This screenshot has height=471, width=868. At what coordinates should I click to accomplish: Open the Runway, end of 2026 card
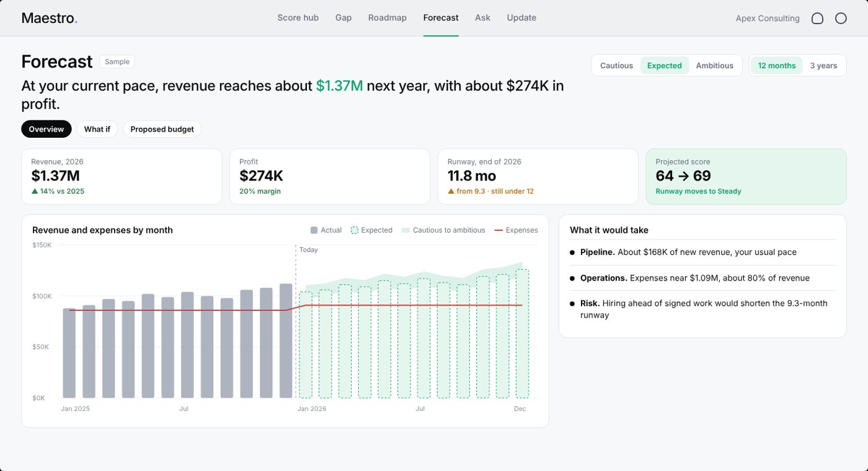pos(538,176)
